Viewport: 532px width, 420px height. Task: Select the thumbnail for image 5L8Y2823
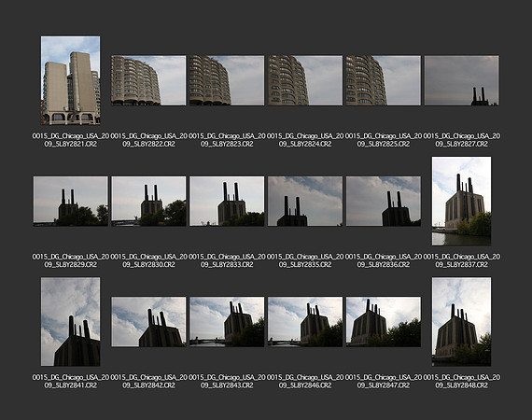(227, 80)
